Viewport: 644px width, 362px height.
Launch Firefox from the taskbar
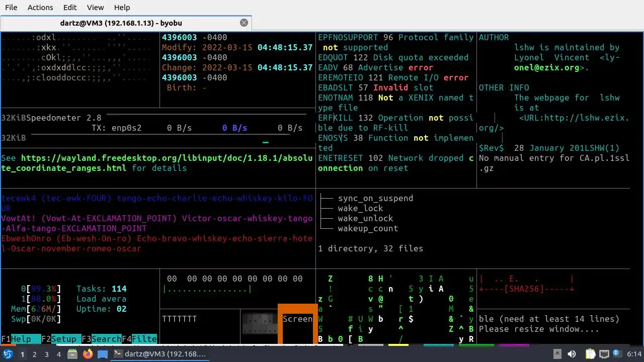coord(88,354)
